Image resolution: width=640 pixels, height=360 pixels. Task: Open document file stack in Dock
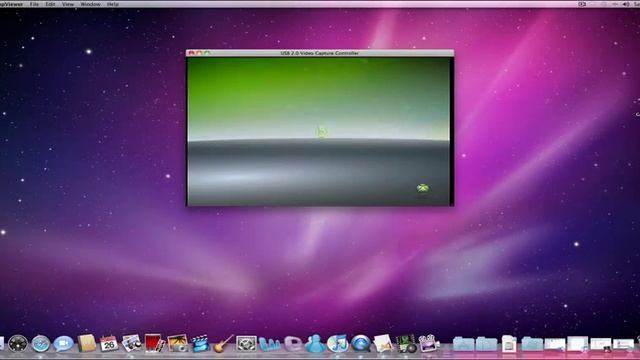click(x=509, y=344)
